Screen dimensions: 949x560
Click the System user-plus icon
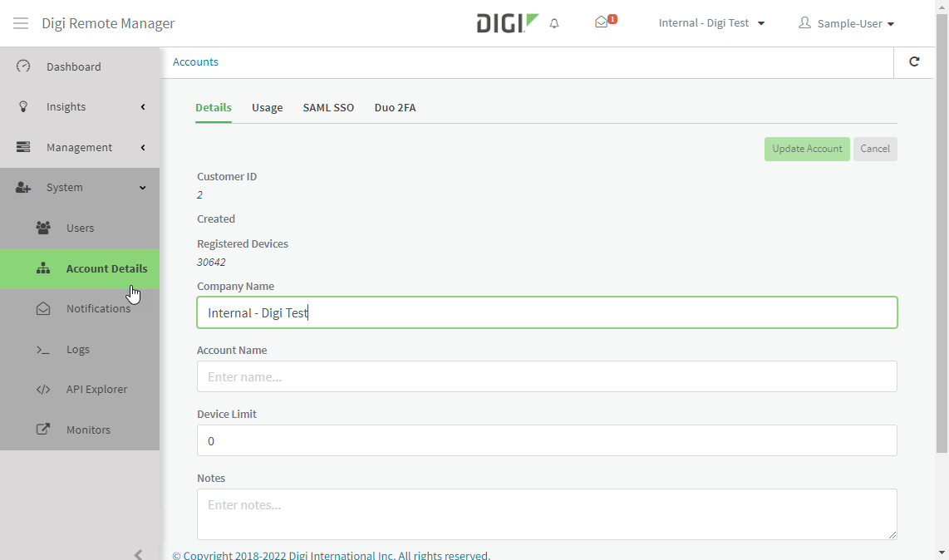(23, 188)
